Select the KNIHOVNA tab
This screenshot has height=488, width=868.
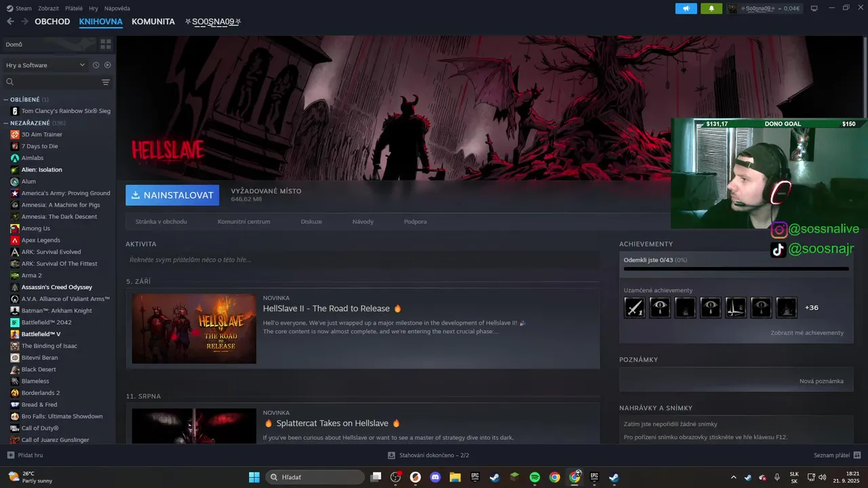pos(100,22)
